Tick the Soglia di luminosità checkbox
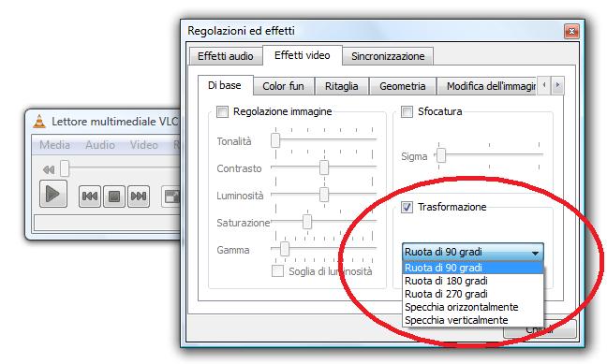Viewport: 607px width, 364px height. (x=277, y=271)
